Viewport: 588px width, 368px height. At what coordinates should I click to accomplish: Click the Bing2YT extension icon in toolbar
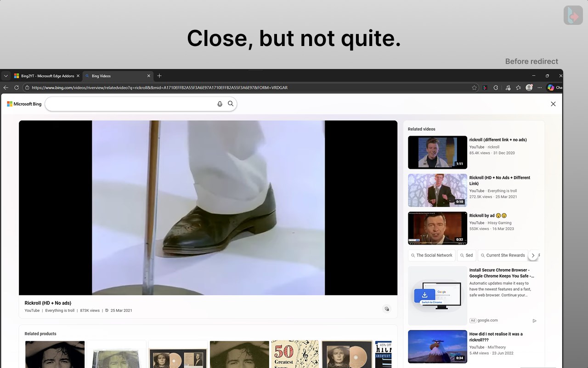[485, 87]
